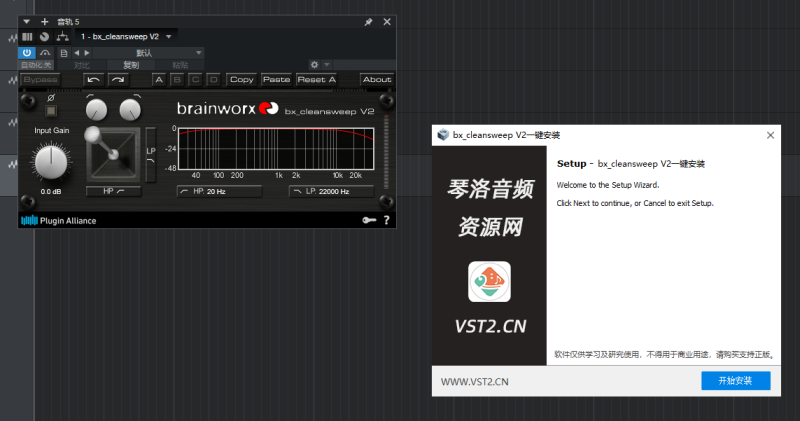Click the installer box icon in title bar
The image size is (800, 421).
coord(443,135)
